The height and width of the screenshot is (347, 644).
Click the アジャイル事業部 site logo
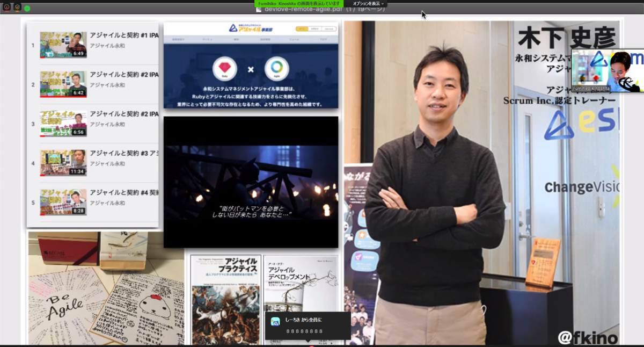tap(251, 28)
